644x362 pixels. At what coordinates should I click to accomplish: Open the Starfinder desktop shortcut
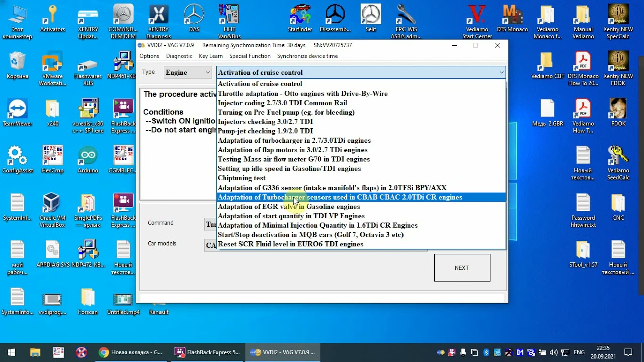coord(300,18)
